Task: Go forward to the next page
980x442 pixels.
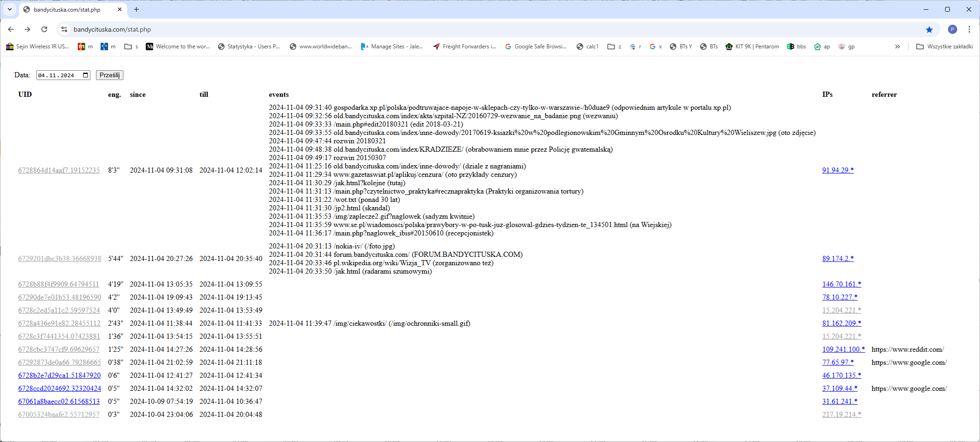Action: pos(27,29)
